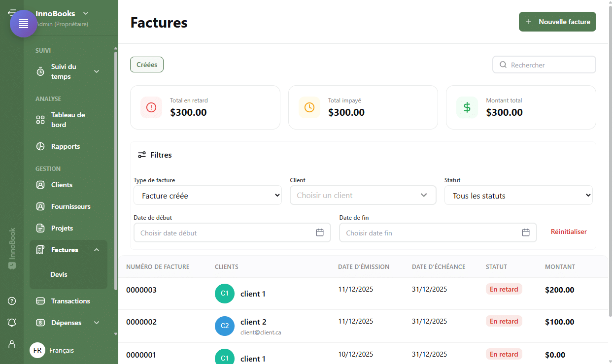The image size is (613, 364).
Task: Click the Fournisseurs sidebar icon
Action: (40, 207)
